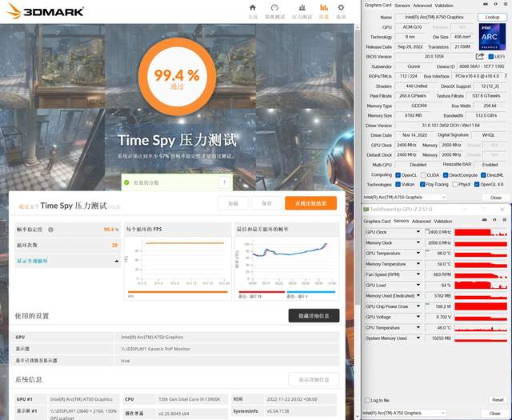Viewport: 512px width, 420px height.
Task: Open the hamburger menu in the GPU-Z Sensors window
Action: coord(504,220)
